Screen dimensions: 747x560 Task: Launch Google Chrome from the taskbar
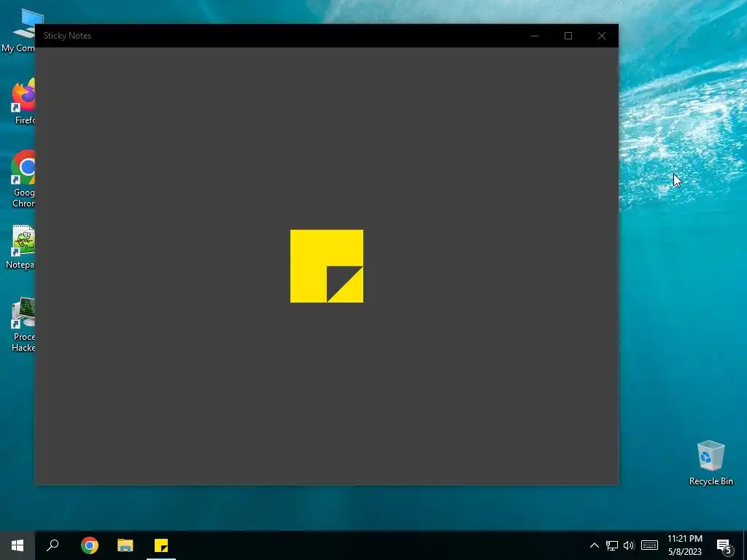coord(90,545)
